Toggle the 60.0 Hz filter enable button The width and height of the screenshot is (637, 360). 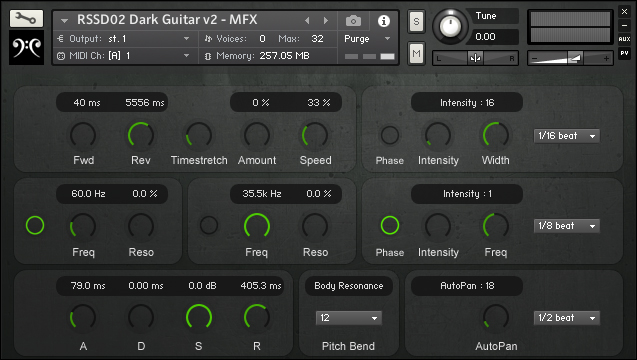point(35,225)
